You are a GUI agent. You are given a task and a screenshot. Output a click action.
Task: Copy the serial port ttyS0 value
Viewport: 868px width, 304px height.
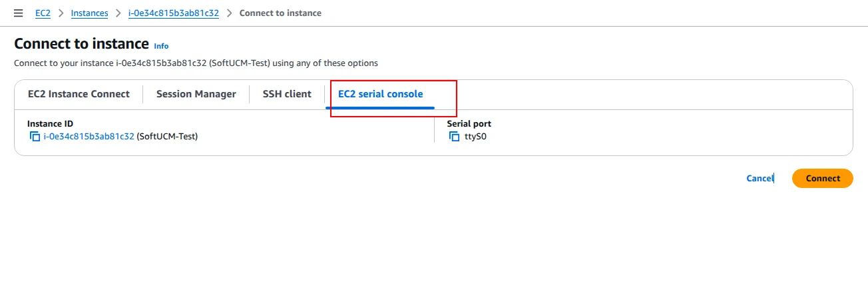pyautogui.click(x=455, y=136)
